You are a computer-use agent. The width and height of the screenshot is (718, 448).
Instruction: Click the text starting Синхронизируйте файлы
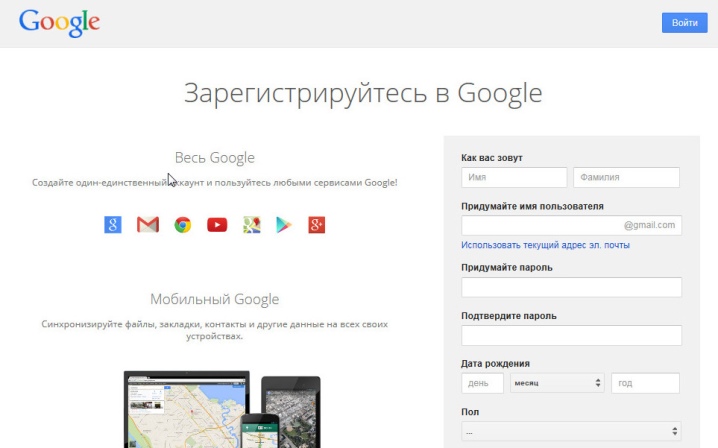pyautogui.click(x=215, y=330)
